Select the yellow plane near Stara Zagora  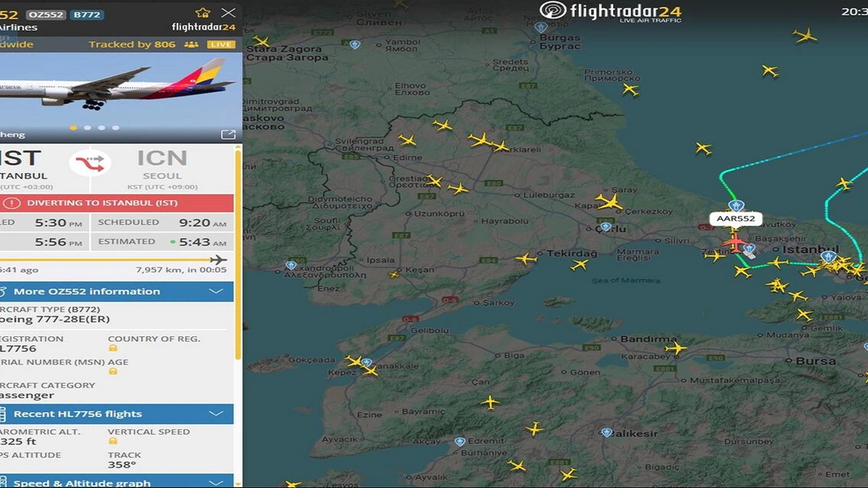pyautogui.click(x=261, y=41)
